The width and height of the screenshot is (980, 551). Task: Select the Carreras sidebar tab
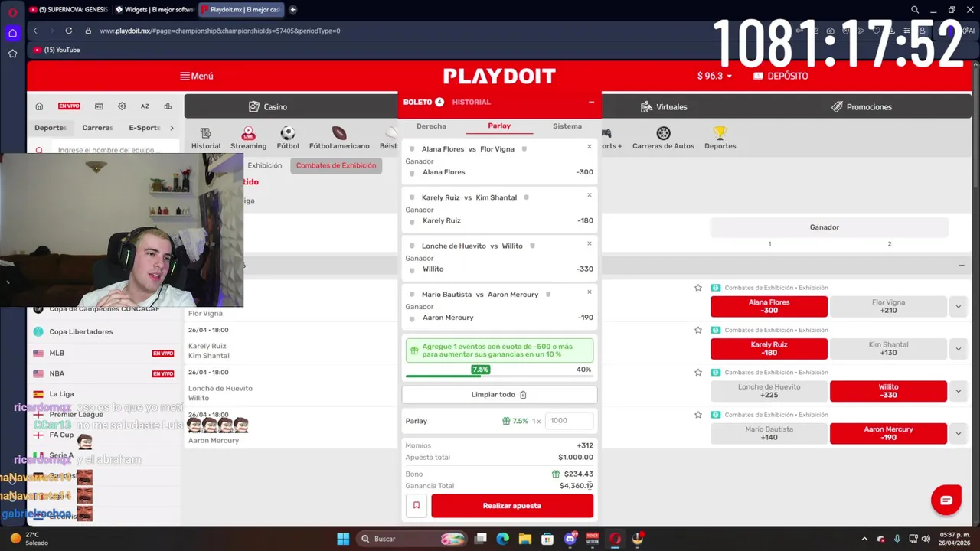[x=98, y=128]
